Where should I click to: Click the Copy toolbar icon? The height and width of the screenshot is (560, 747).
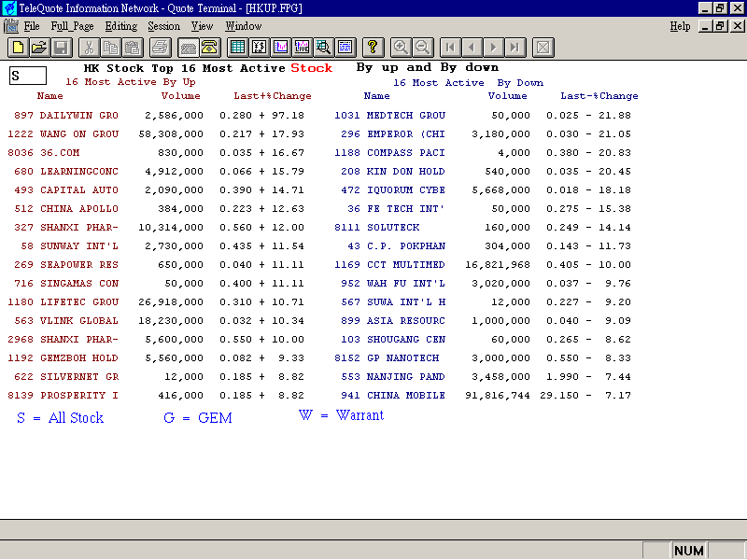(110, 48)
